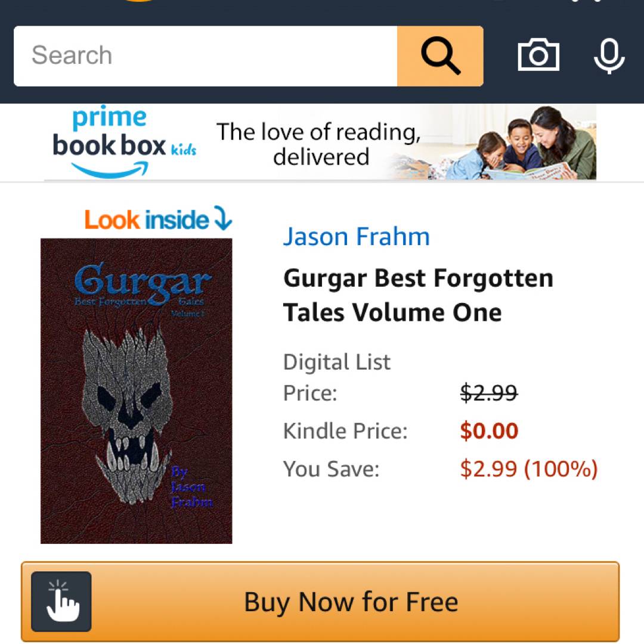This screenshot has height=644, width=644.
Task: Open the Gurgar book cover thumbnail
Action: click(x=137, y=391)
